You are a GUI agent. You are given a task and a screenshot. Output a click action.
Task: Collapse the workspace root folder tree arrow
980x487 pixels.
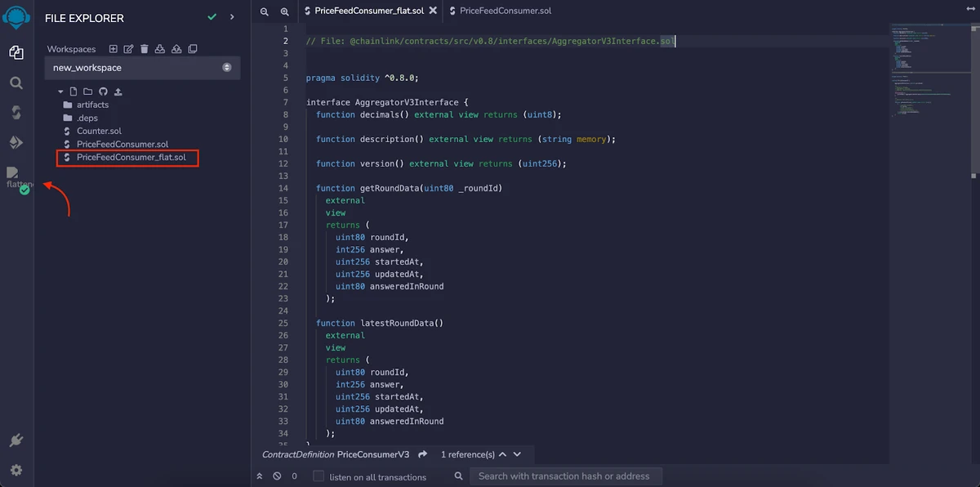pos(60,92)
